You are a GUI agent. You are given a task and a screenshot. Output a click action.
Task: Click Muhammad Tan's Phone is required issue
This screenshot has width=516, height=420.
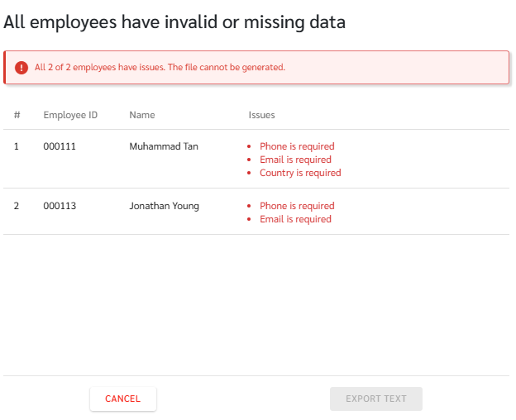[x=297, y=146]
